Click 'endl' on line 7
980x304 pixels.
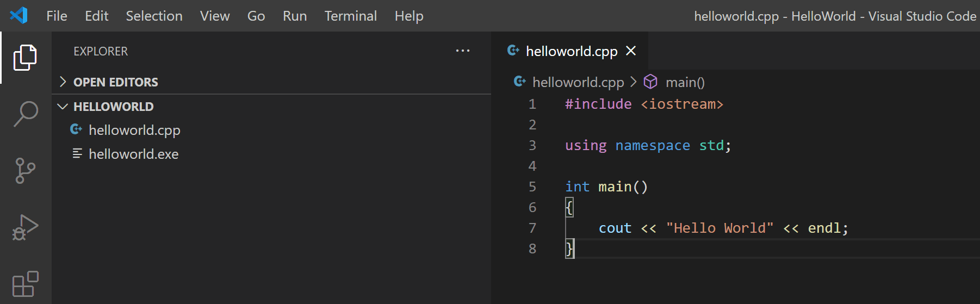coord(824,228)
